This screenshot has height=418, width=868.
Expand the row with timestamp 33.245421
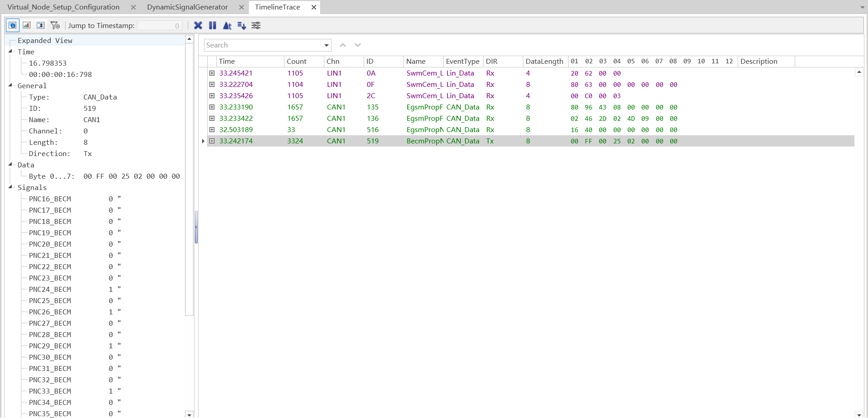coord(212,73)
